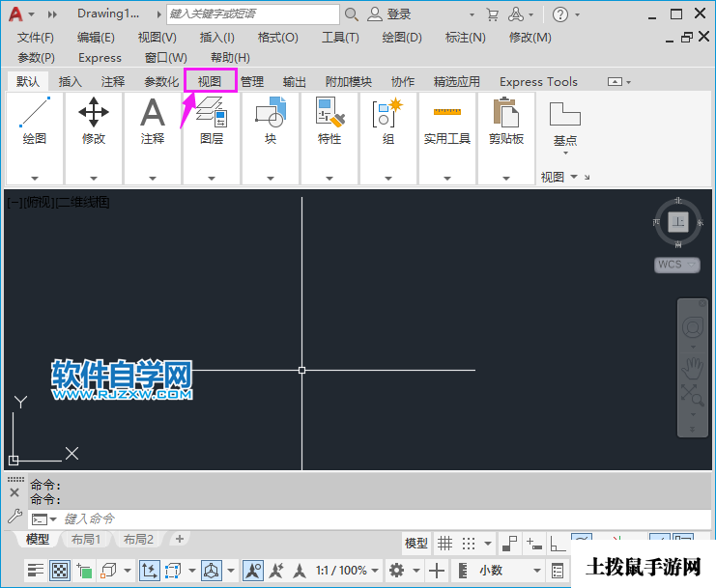Open the 绘图 (Draw) panel with the line icon
This screenshot has height=588, width=716.
tap(35, 112)
